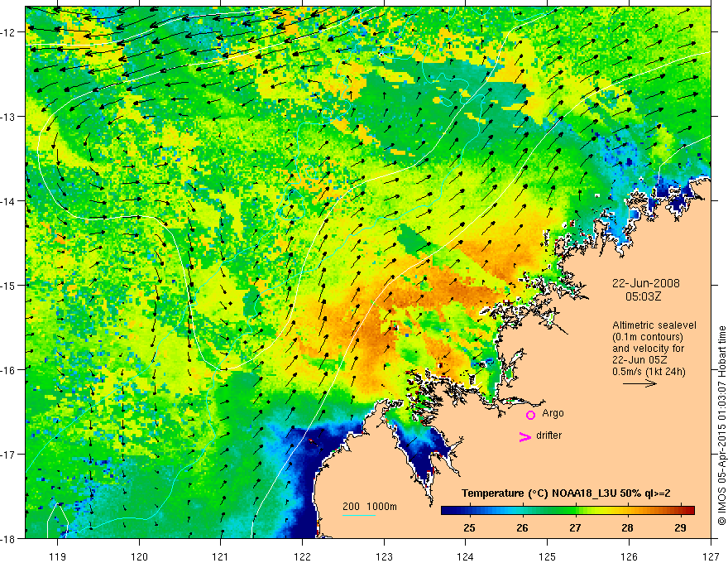Screen dimensions: 728x563
Task: Click the latitude axis label -15
Action: pyautogui.click(x=8, y=285)
